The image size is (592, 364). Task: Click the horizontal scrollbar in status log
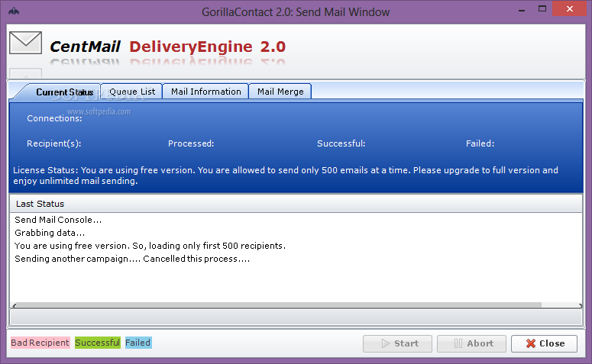tap(277, 304)
